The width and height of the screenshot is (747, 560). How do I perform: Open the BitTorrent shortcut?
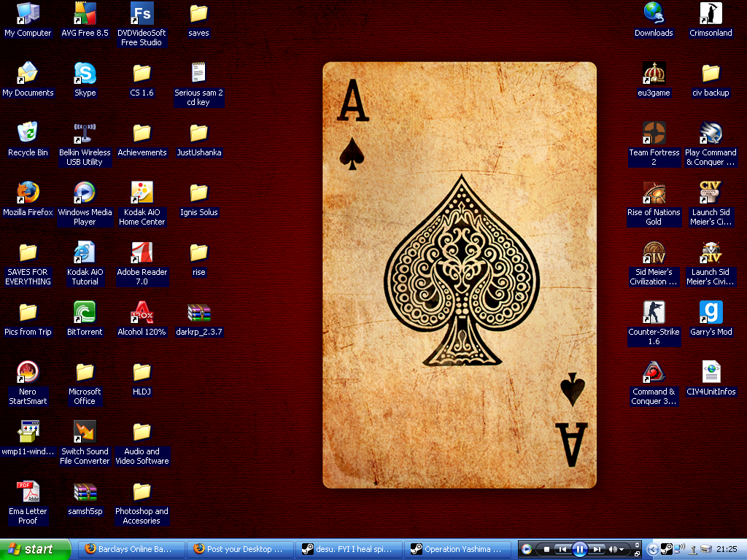click(x=85, y=314)
